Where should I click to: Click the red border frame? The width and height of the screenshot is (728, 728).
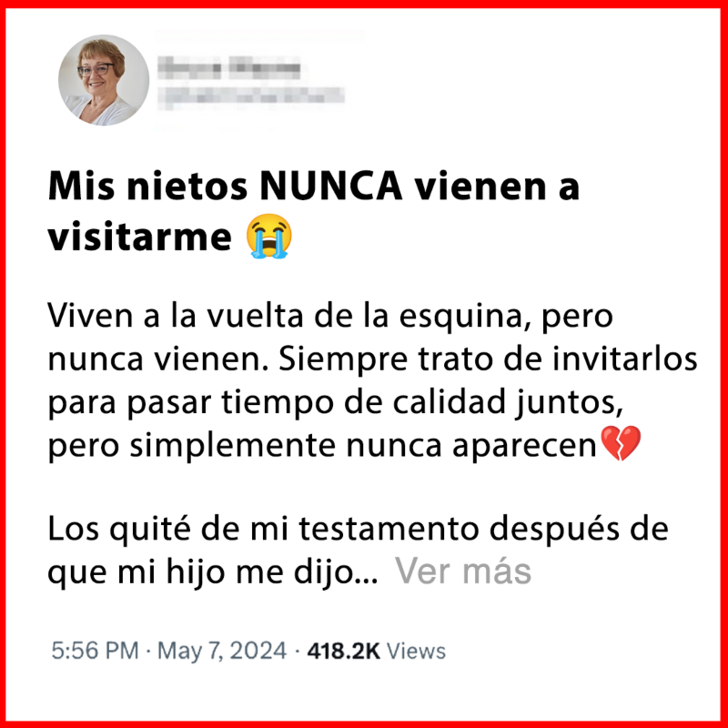(x=364, y=4)
